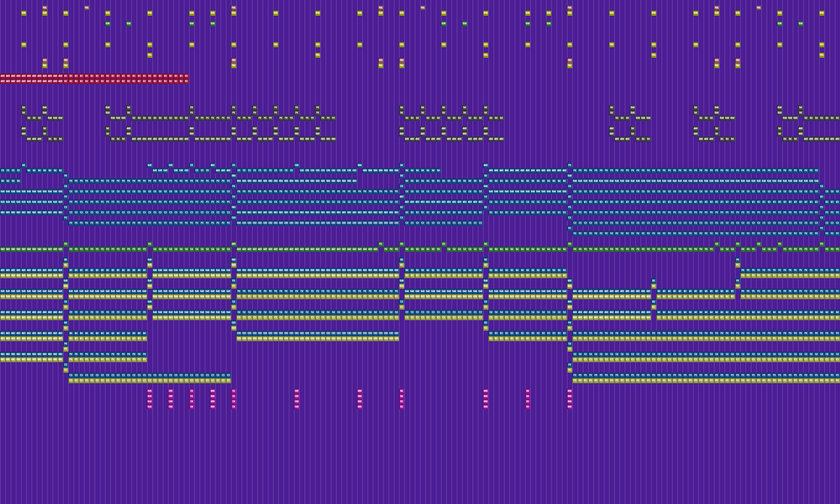
Task: Select first note of bottom-right yellow row
Action: tap(575, 381)
